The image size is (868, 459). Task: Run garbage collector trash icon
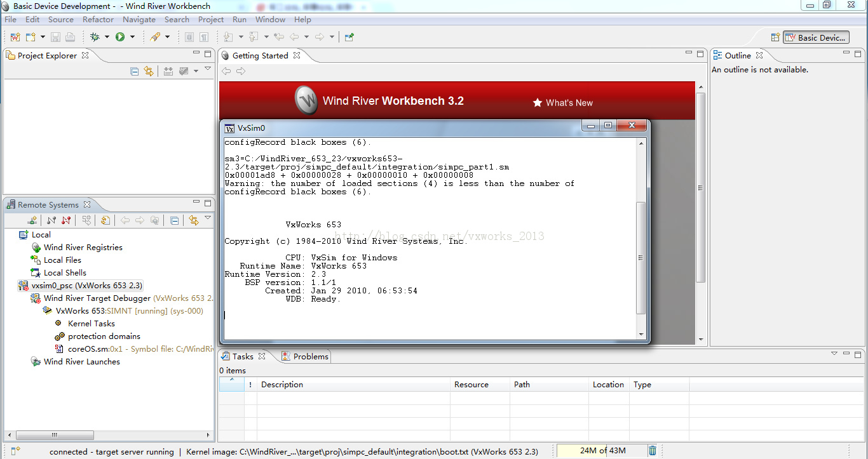point(653,451)
